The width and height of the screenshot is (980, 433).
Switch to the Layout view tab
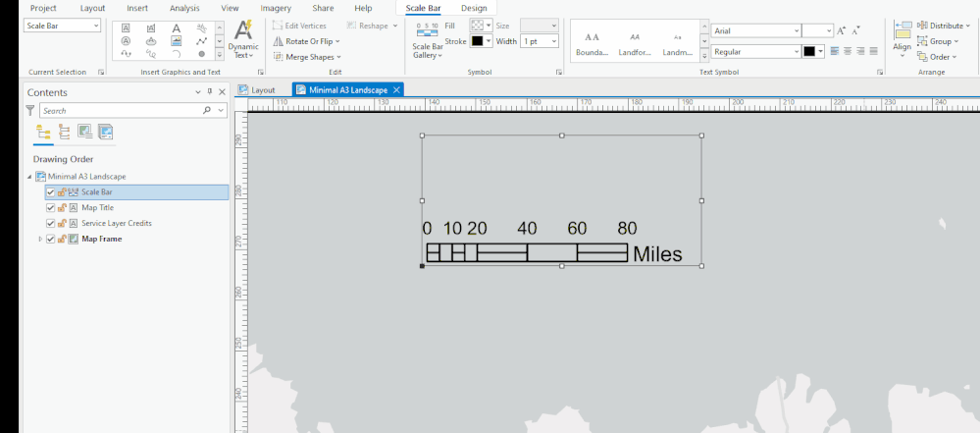(x=256, y=90)
